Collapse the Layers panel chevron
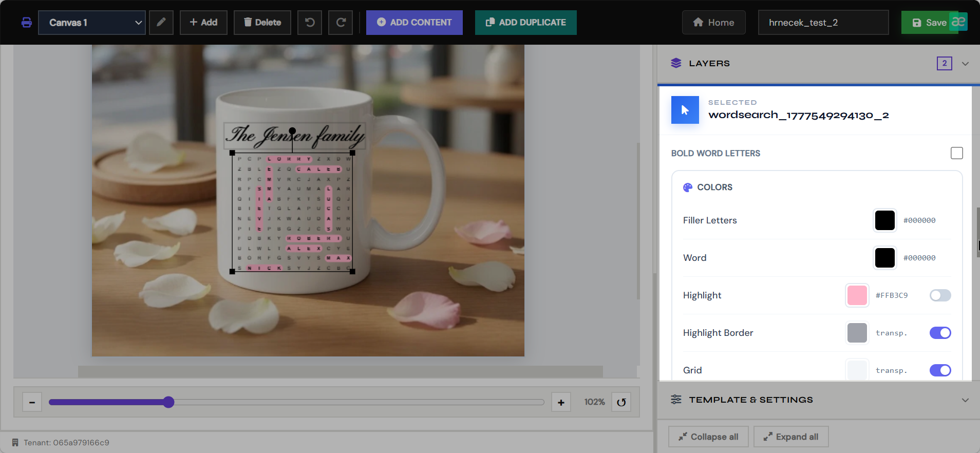Viewport: 980px width, 453px height. pos(965,64)
